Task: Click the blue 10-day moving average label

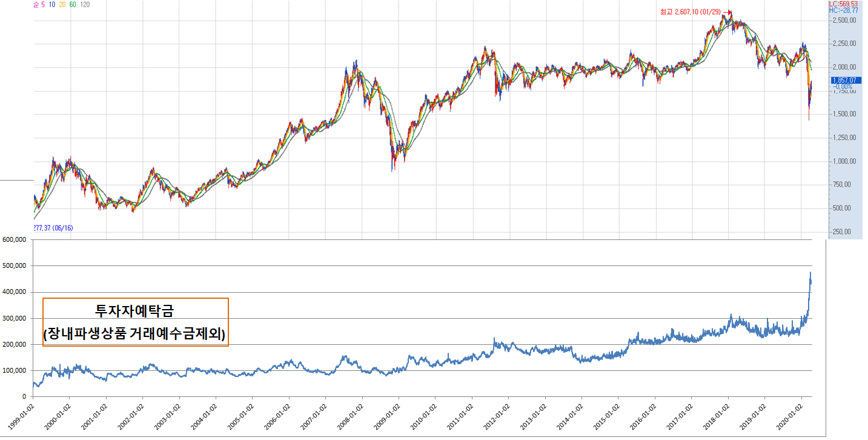Action: coord(52,4)
